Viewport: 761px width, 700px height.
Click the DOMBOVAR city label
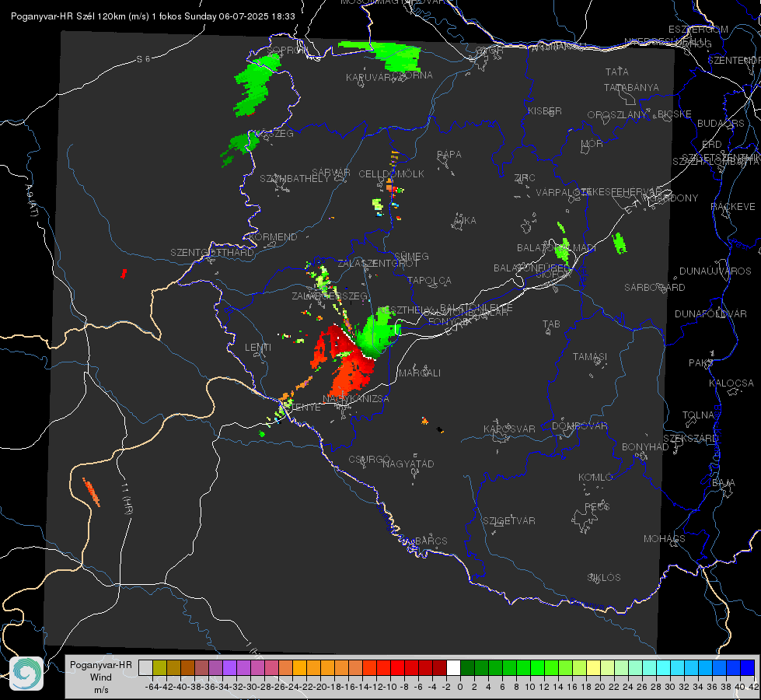pos(579,426)
